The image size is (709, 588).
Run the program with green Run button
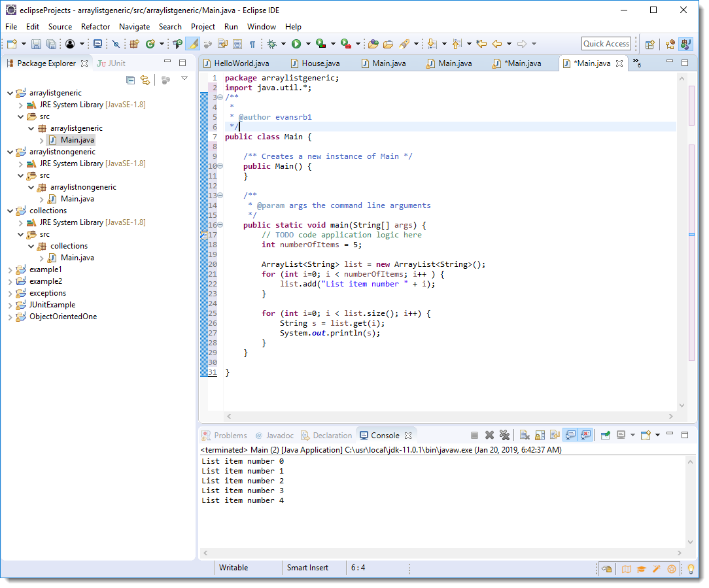pyautogui.click(x=296, y=44)
